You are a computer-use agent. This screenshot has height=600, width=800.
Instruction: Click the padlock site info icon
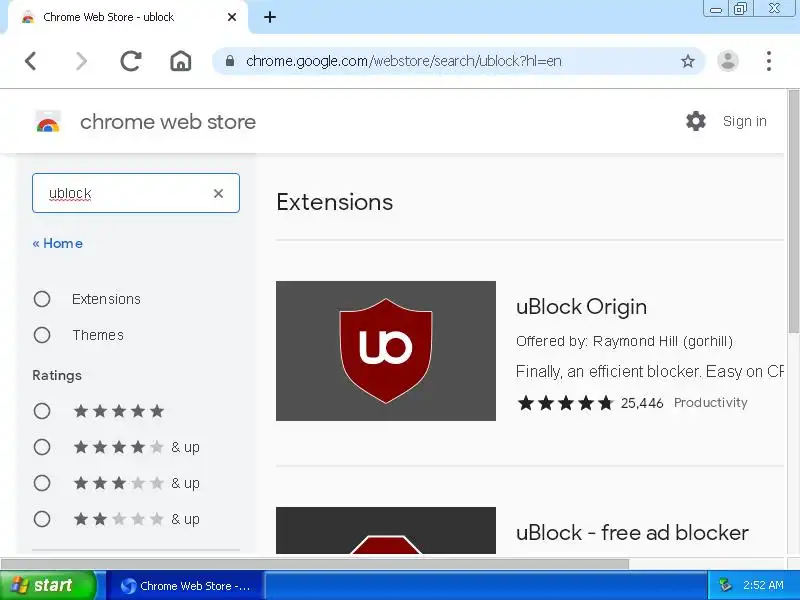230,61
